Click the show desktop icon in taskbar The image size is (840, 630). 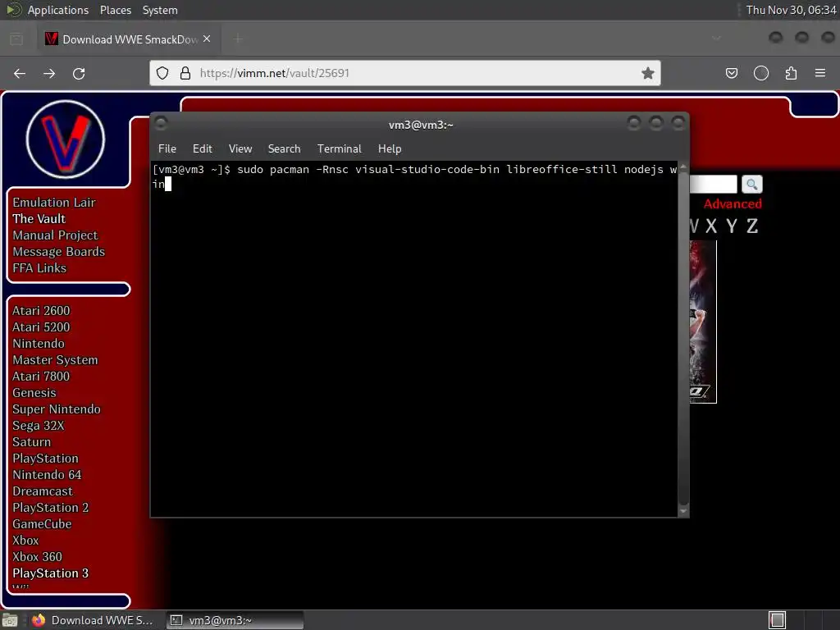coord(10,620)
